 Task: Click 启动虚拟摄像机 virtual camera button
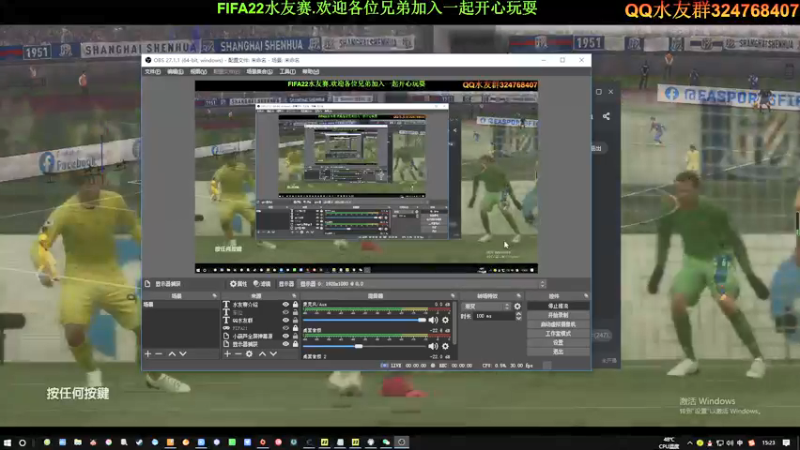tap(558, 324)
